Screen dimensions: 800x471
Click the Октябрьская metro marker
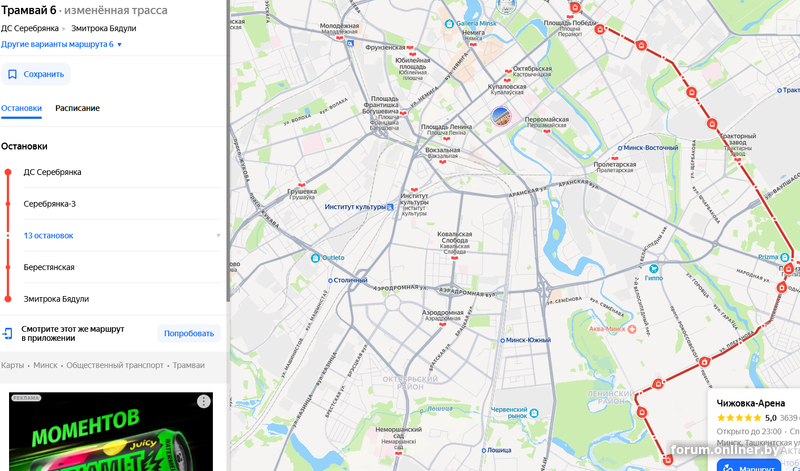(508, 71)
